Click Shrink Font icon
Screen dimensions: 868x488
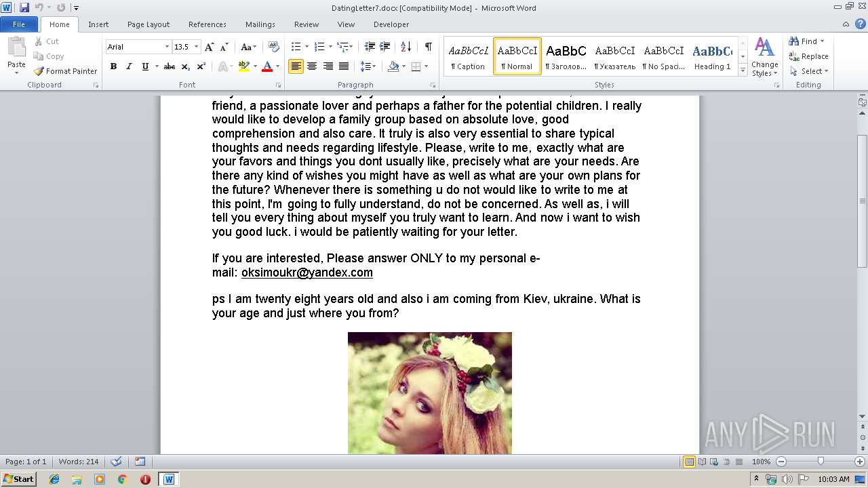[224, 47]
